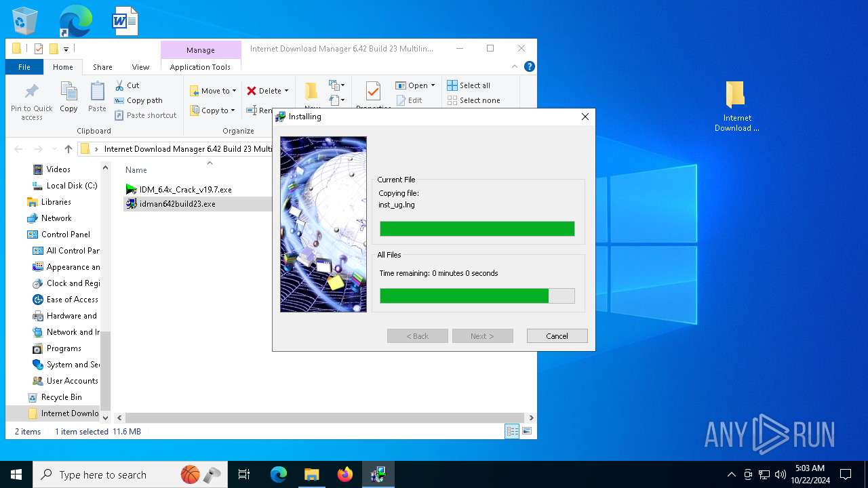This screenshot has width=868, height=488.
Task: Show hidden tray icons chevron
Action: point(731,474)
